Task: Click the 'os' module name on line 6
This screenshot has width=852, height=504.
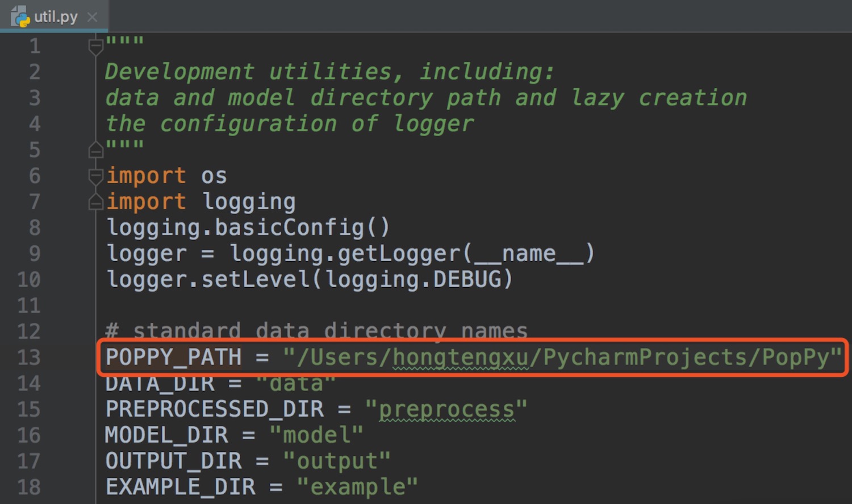Action: [x=214, y=177]
